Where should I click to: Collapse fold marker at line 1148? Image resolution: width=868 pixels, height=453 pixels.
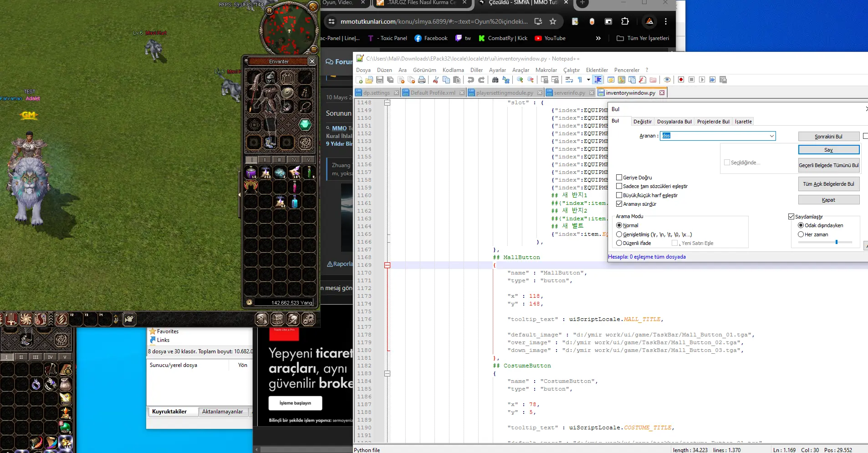tap(387, 102)
